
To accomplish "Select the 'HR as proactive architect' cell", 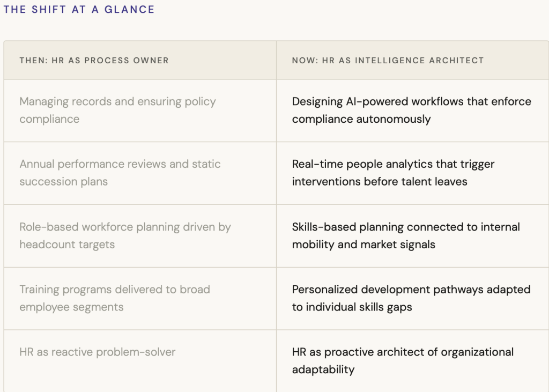I will coord(403,360).
